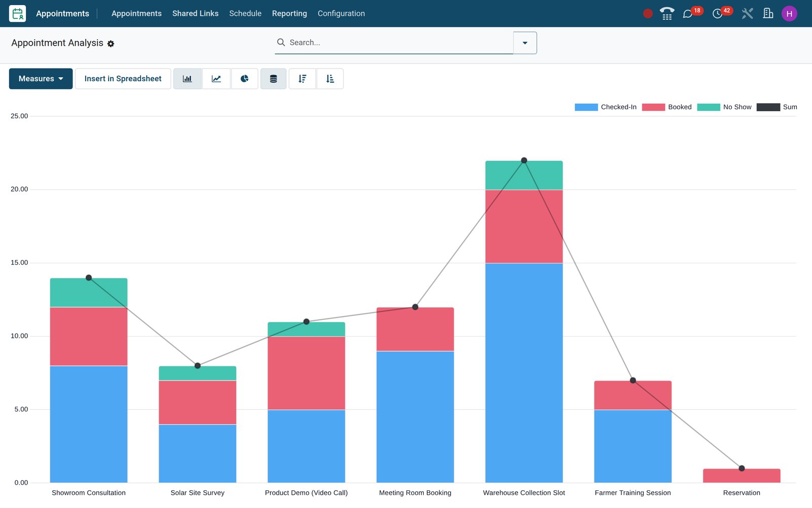Click the Meeting Room Booking blue segment
The image size is (812, 508).
coord(415,417)
